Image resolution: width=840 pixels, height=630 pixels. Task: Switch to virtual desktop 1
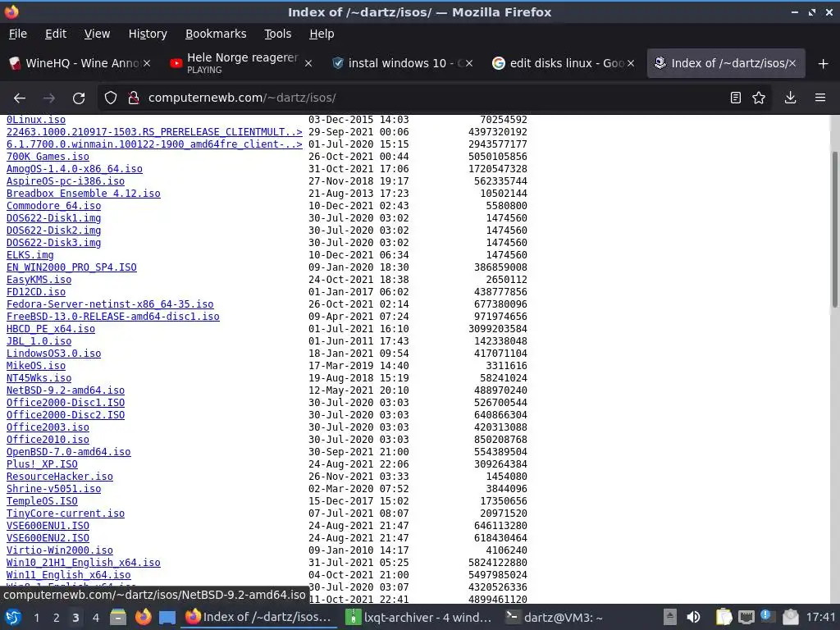coord(36,618)
